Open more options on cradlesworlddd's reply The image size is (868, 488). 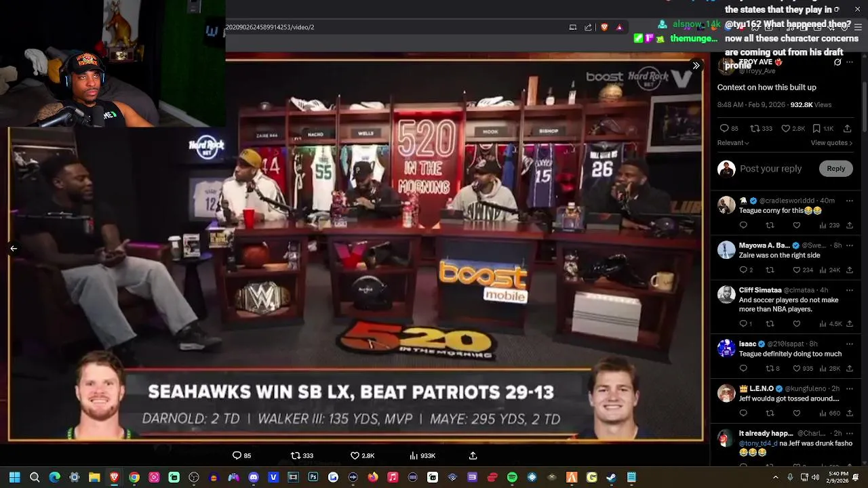[850, 201]
